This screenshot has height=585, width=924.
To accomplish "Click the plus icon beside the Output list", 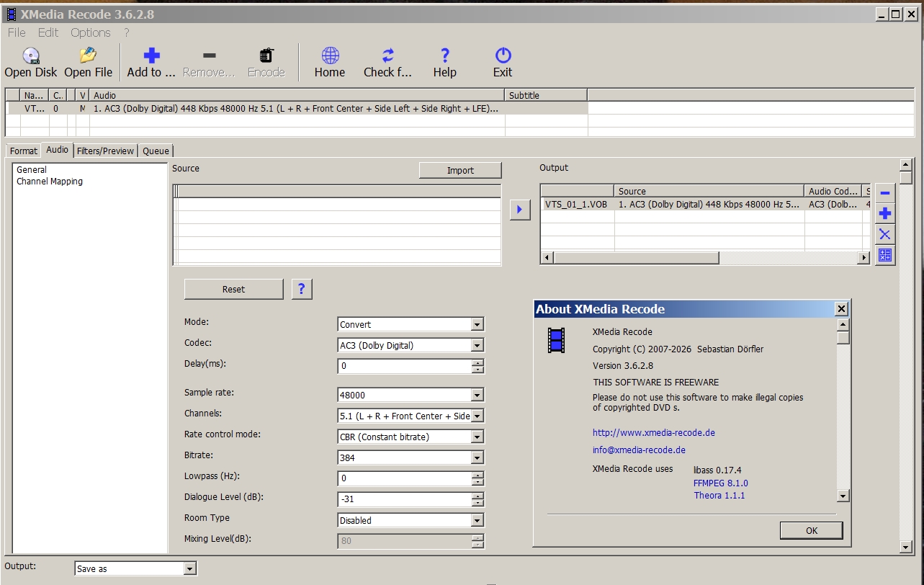I will click(x=885, y=214).
